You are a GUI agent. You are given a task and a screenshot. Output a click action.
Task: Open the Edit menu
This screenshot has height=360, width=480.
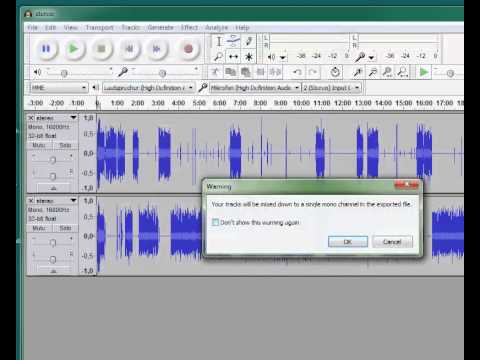pos(50,27)
